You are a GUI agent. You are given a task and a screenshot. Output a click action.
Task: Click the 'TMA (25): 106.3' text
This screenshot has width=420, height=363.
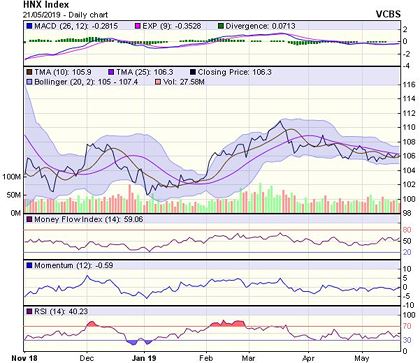click(145, 72)
